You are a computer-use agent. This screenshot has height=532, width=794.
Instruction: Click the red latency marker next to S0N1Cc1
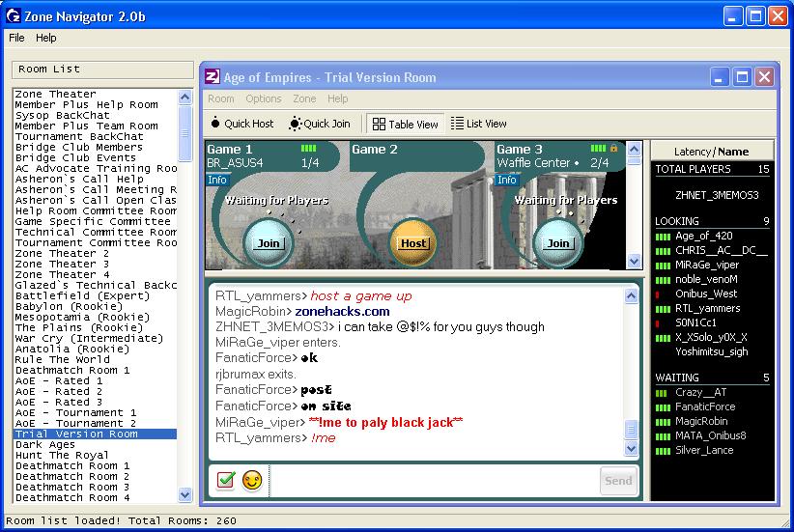point(657,323)
